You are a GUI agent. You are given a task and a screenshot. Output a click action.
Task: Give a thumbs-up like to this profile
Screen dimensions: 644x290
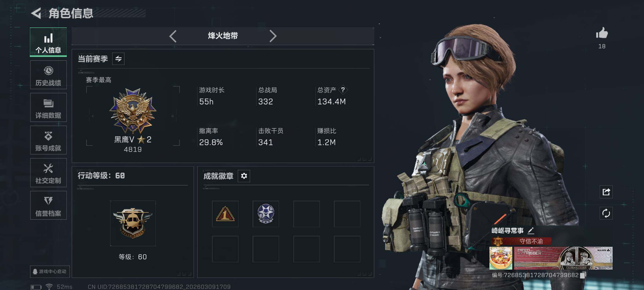[x=602, y=33]
